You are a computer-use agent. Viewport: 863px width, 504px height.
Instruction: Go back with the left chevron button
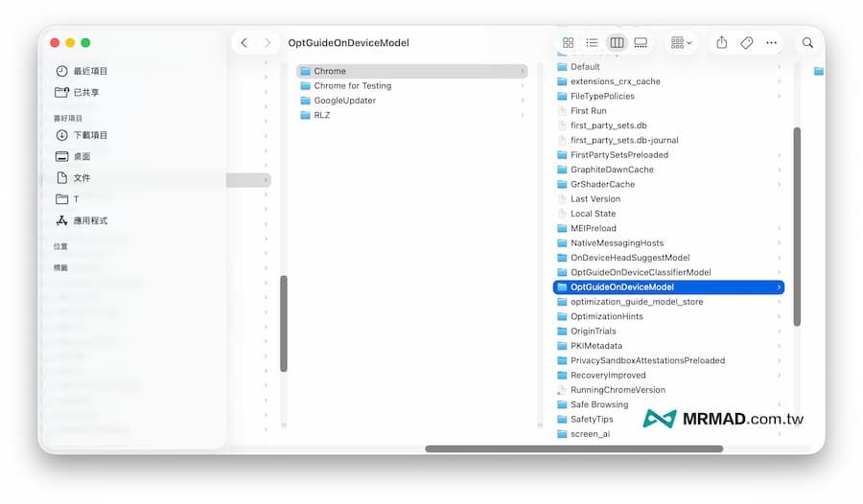click(244, 42)
